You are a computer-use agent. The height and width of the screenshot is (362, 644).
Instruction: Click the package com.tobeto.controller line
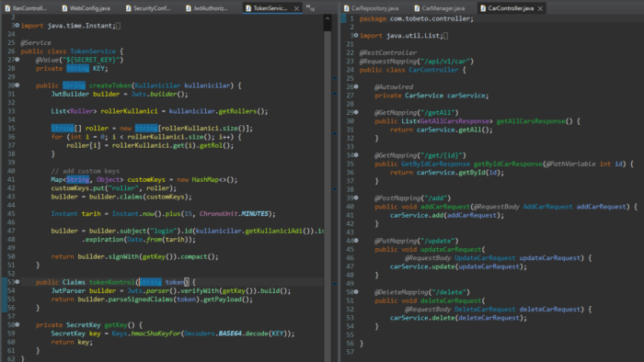(416, 19)
